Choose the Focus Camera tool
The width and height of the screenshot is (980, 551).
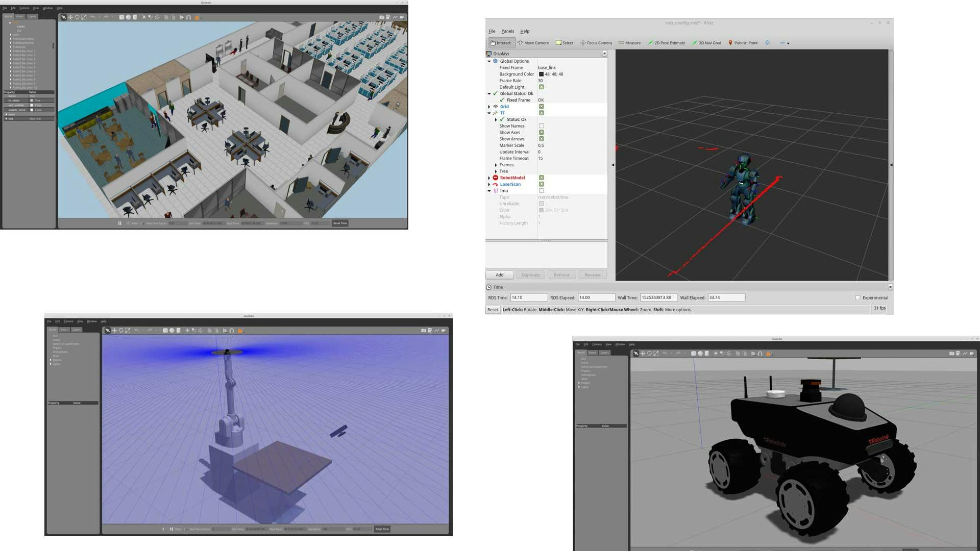click(596, 43)
